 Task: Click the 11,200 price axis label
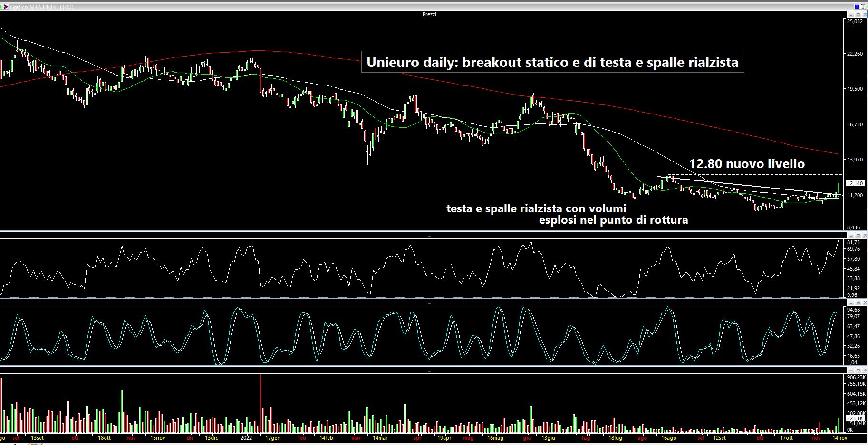[855, 195]
